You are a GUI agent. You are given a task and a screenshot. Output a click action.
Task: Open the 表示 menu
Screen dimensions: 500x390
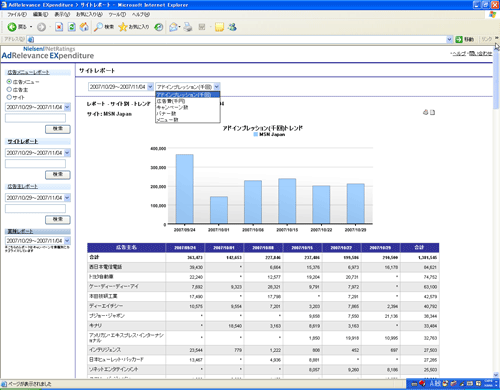62,15
